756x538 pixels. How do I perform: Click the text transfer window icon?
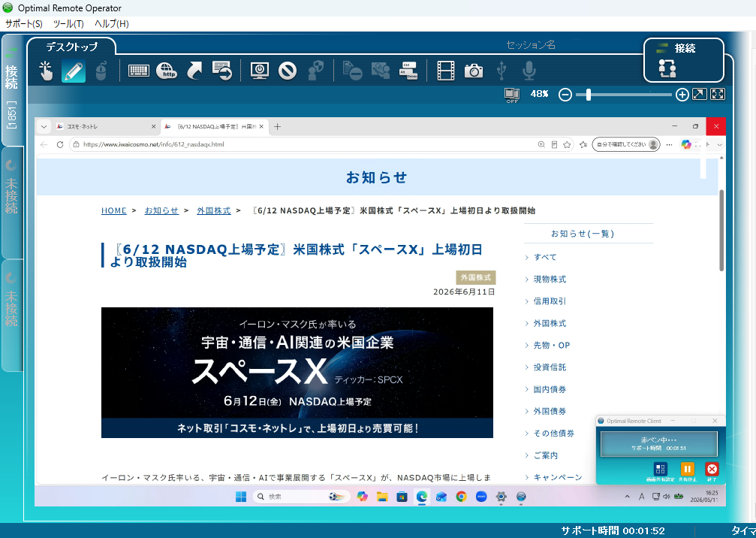click(222, 71)
